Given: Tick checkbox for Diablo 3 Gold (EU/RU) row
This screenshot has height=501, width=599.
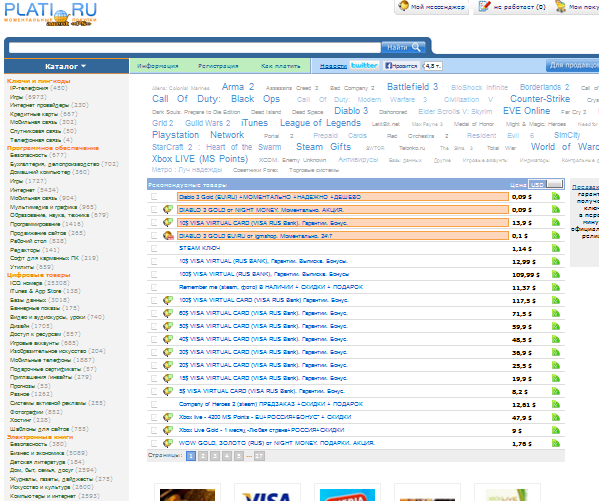Looking at the screenshot, I should tap(154, 196).
